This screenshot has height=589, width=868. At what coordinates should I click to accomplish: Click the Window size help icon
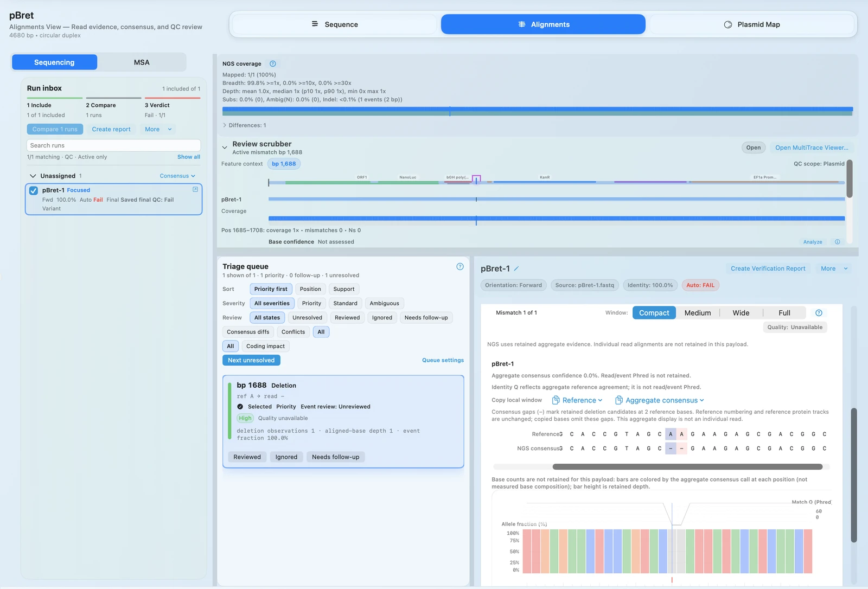(x=819, y=313)
